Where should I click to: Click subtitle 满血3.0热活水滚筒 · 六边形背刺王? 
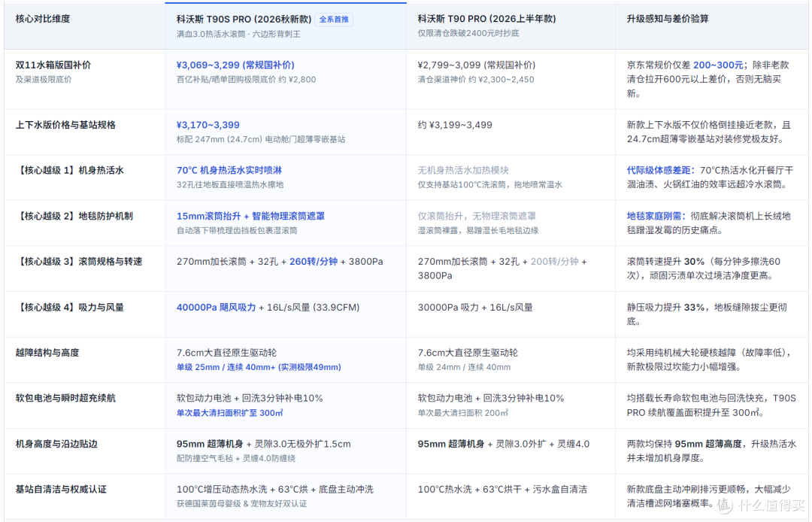pos(238,34)
